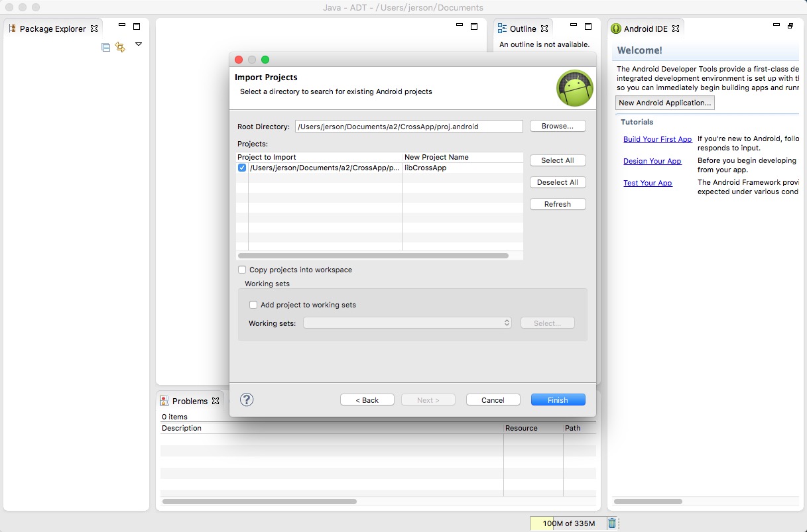Click the Problems view horizontal scrollbar
Image resolution: width=807 pixels, height=532 pixels.
pyautogui.click(x=259, y=502)
